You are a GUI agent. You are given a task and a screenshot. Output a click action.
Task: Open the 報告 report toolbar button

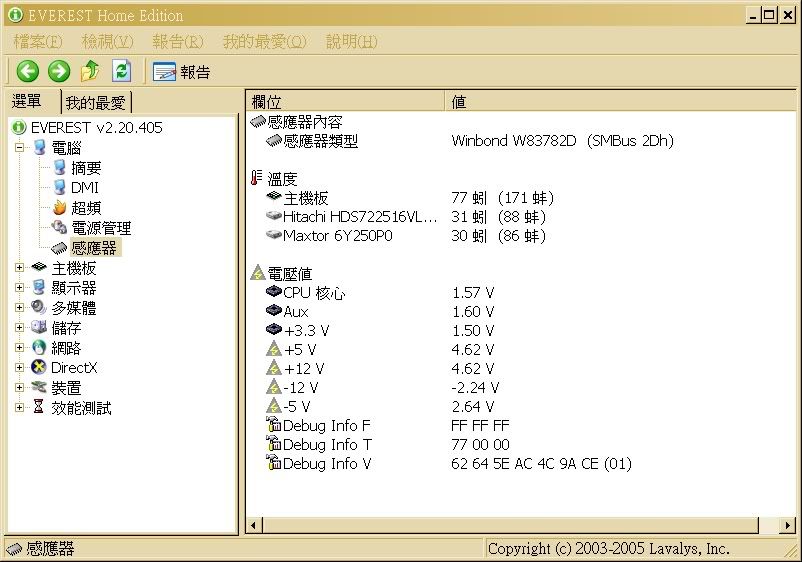coord(182,72)
